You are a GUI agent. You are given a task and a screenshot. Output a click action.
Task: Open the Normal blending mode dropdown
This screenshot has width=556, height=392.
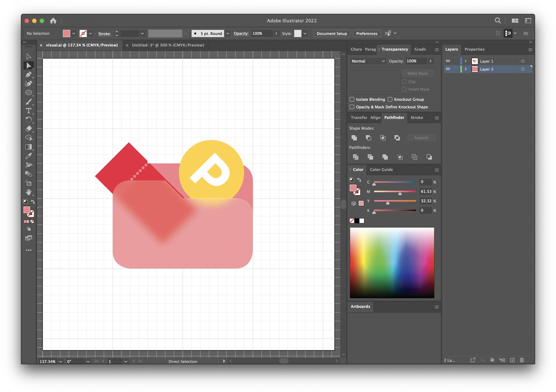(x=368, y=61)
